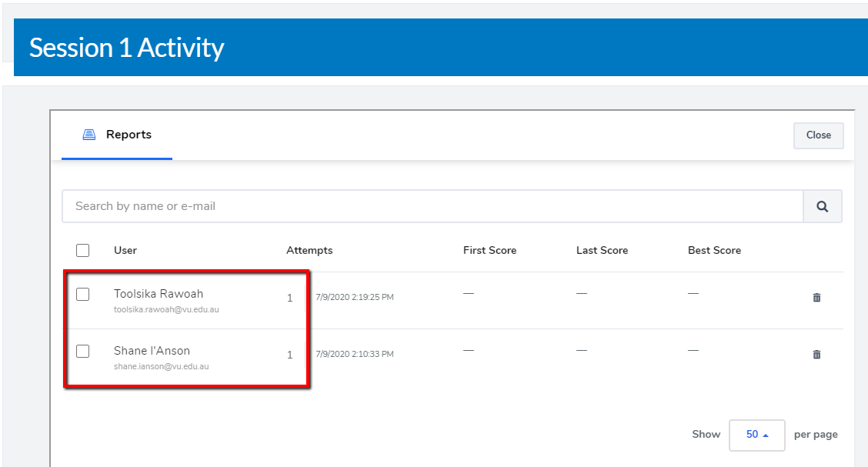The width and height of the screenshot is (868, 467).
Task: Click timestamp 7/9/2020 2:10:33 PM
Action: (x=355, y=354)
